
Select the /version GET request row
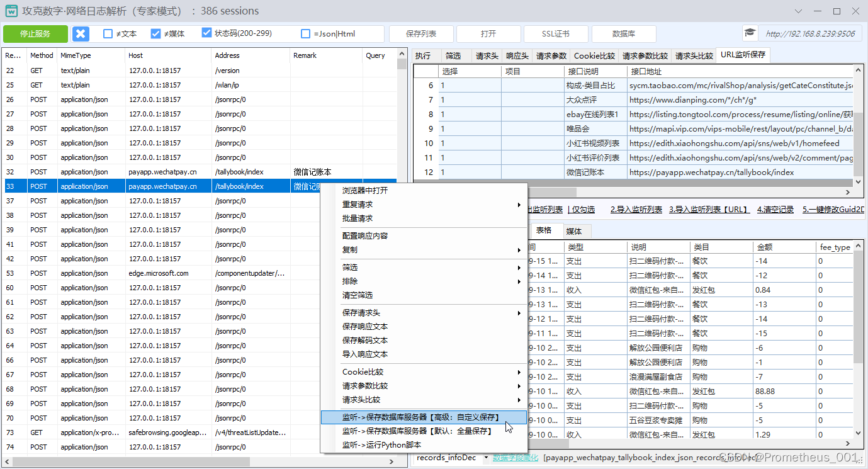point(199,71)
